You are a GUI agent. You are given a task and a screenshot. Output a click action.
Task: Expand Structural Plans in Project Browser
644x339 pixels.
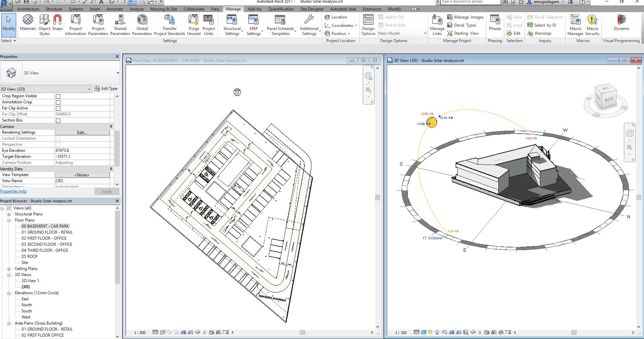click(8, 214)
